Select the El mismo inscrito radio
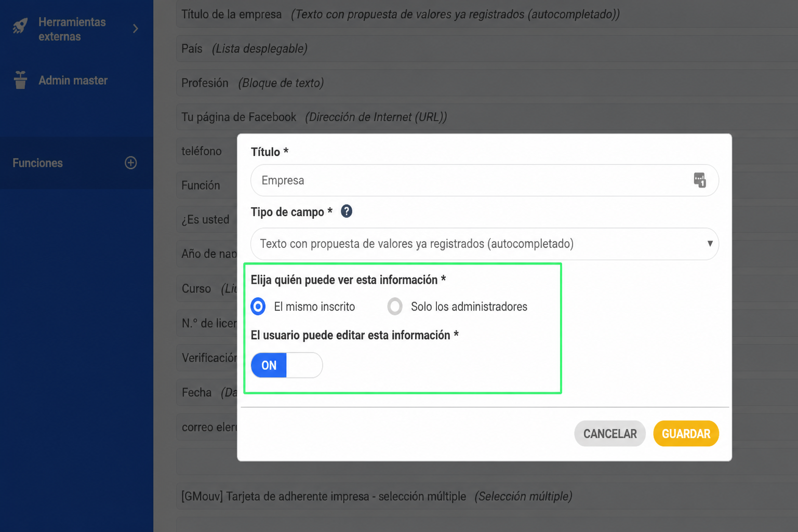 pos(258,307)
